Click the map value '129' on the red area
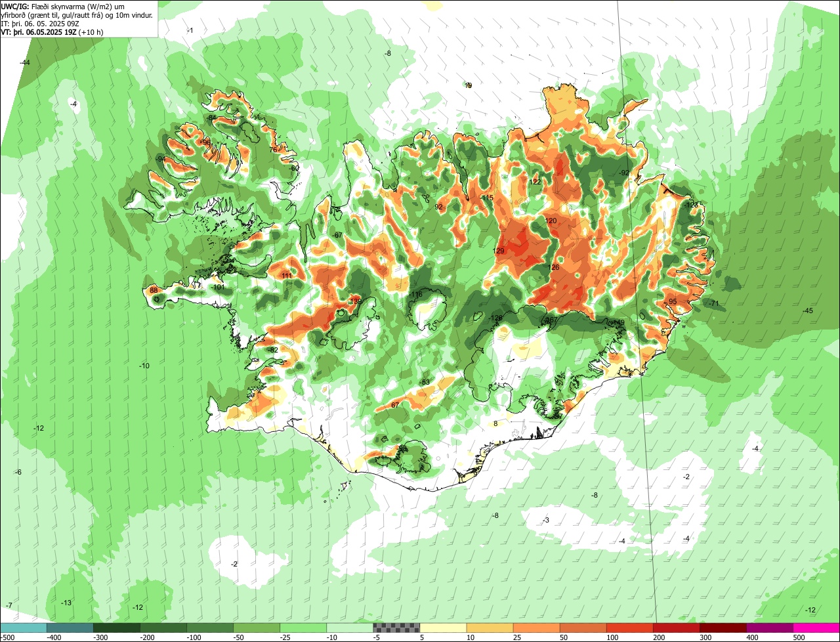The width and height of the screenshot is (840, 642). 499,251
